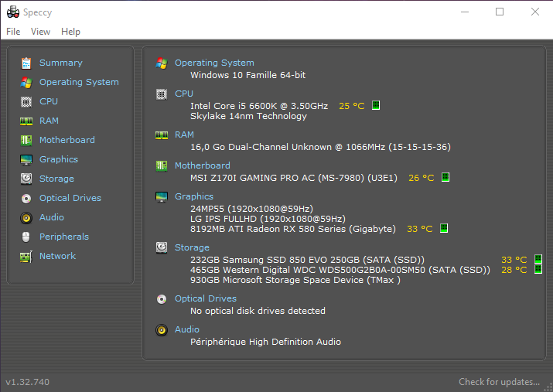Click the Storage drive icon in summary panel

click(x=162, y=247)
